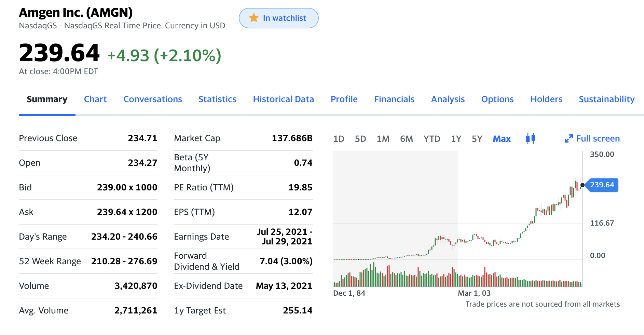Switch to the Summary tab
This screenshot has height=335, width=644.
pyautogui.click(x=47, y=99)
